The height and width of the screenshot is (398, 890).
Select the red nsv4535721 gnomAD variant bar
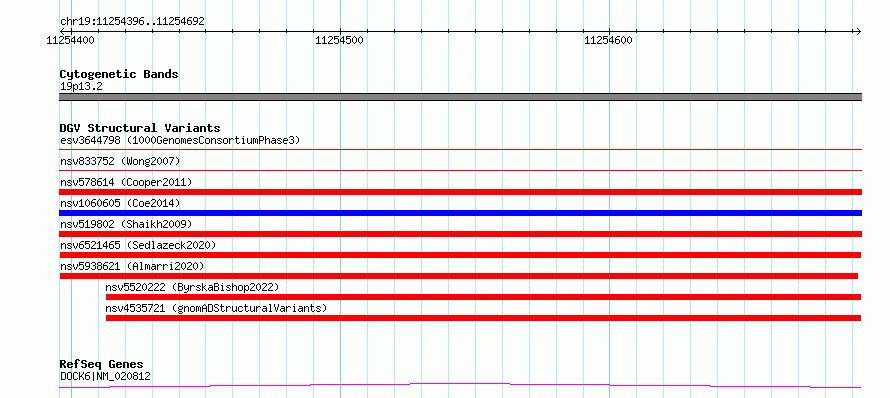484,318
